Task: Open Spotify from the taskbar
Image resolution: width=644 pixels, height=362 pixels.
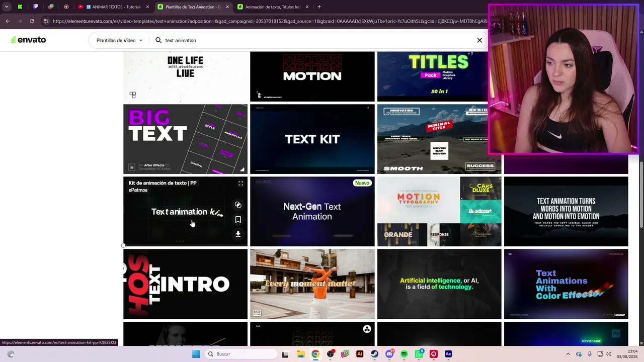Action: coord(404,354)
